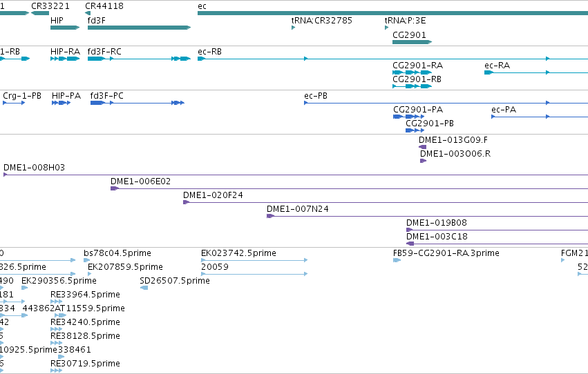The height and width of the screenshot is (374, 588).
Task: Select the fd3F-PC protein feature
Action: pyautogui.click(x=137, y=103)
